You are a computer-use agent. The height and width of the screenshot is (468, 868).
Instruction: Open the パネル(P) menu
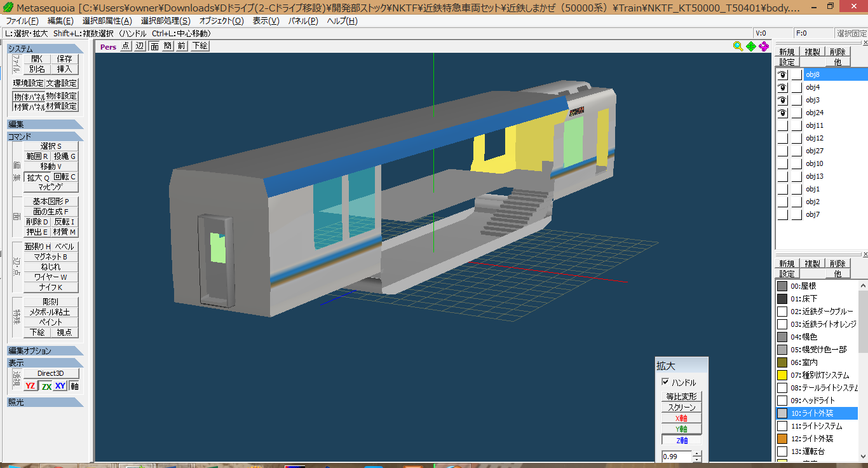tap(303, 21)
